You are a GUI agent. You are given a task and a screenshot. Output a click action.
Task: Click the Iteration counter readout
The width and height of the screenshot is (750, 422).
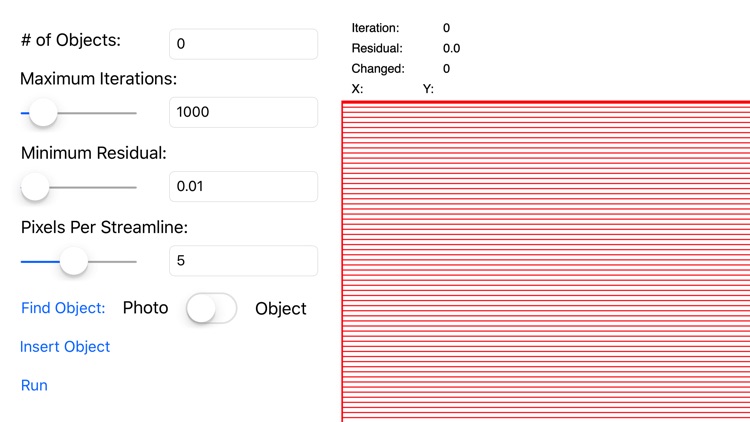[x=446, y=28]
